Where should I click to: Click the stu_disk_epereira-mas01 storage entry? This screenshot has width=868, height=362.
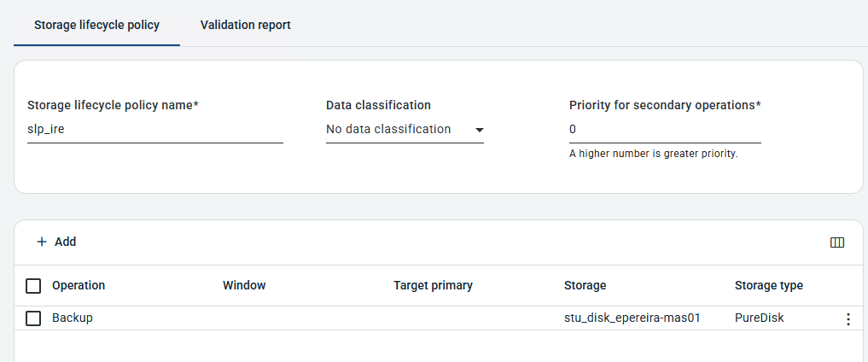(x=632, y=318)
